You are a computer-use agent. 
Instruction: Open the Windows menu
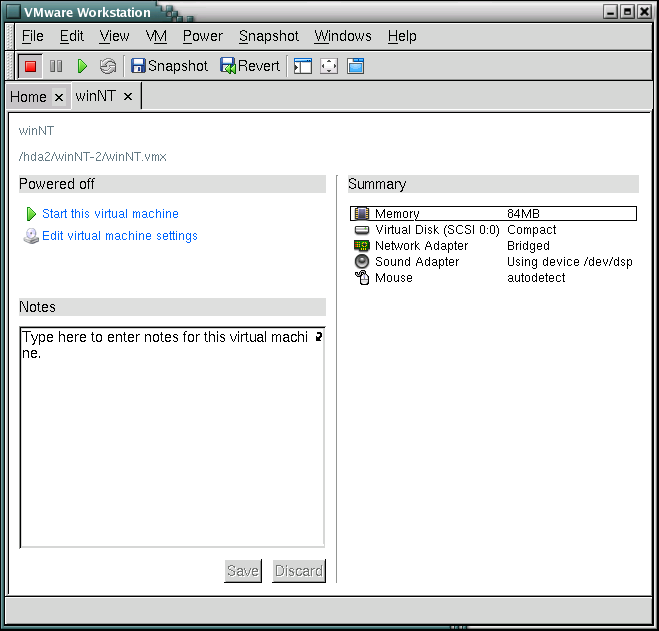(x=343, y=36)
